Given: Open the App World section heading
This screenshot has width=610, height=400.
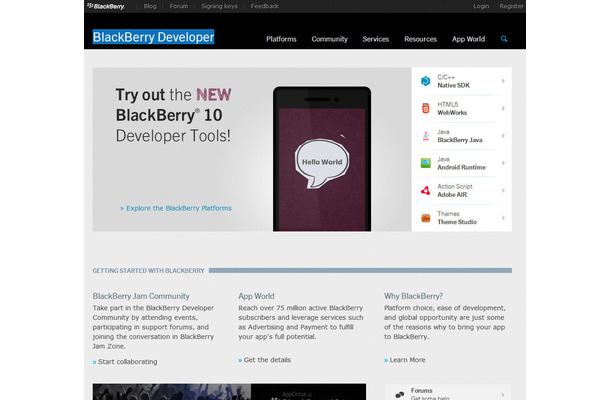Looking at the screenshot, I should click(x=256, y=296).
